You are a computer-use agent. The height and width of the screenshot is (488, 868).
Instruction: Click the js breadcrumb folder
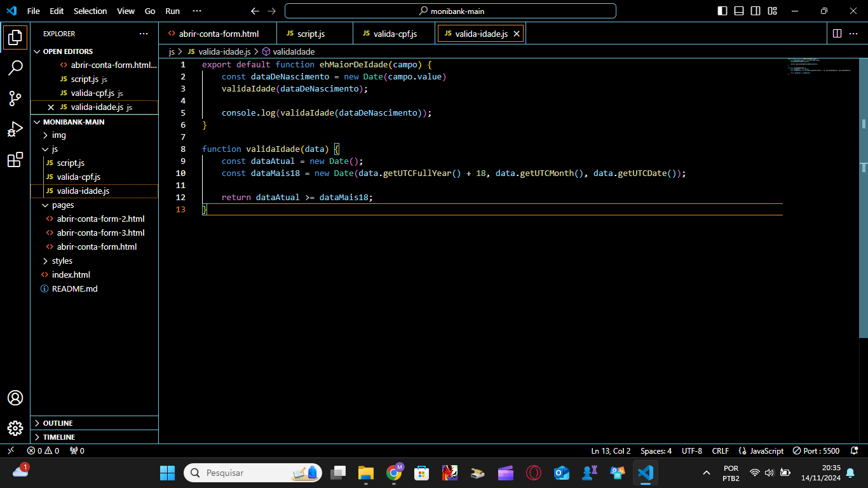pyautogui.click(x=172, y=52)
